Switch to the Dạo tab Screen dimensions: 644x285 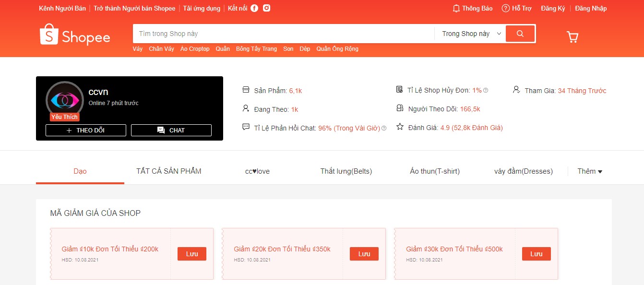[80, 171]
